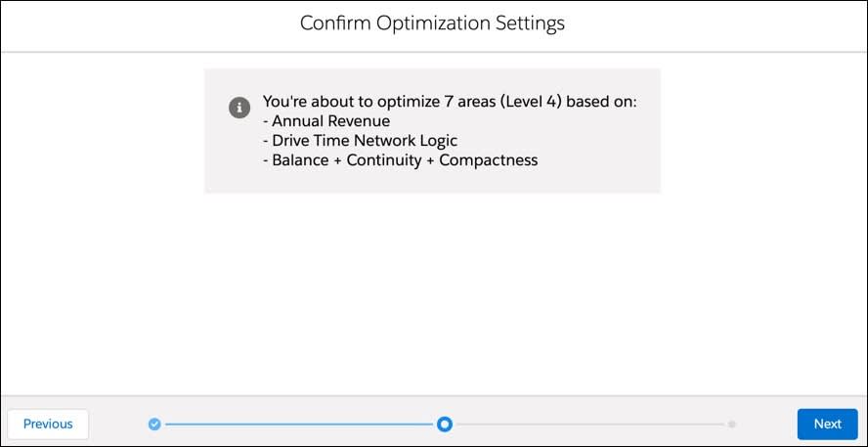Select the completed checkmark step indicator
This screenshot has width=868, height=447.
click(x=154, y=425)
